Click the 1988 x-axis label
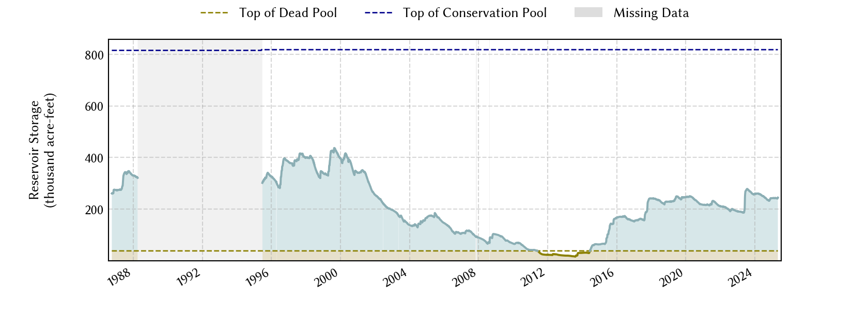Viewport: 868px width, 326px height. coord(119,278)
